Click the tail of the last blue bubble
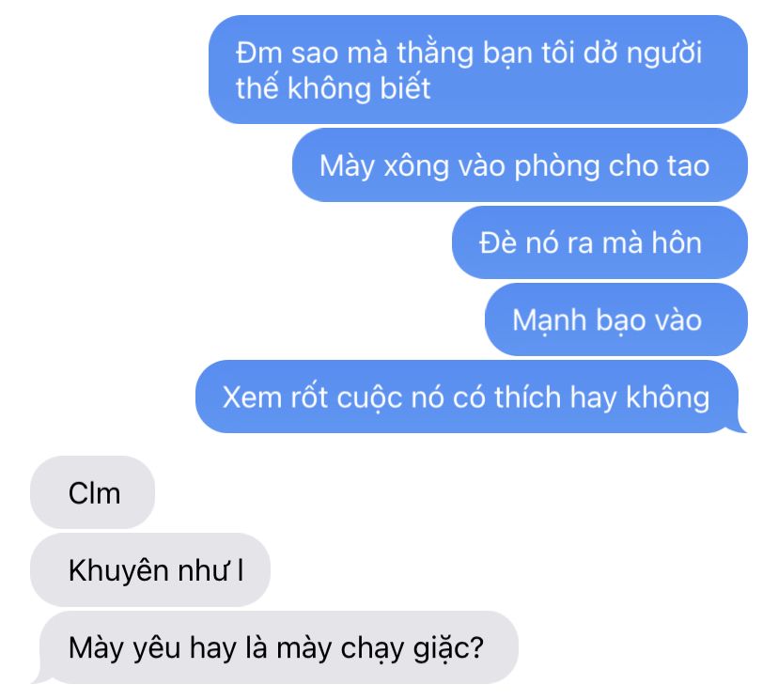Image resolution: width=778 pixels, height=700 pixels. click(x=740, y=426)
